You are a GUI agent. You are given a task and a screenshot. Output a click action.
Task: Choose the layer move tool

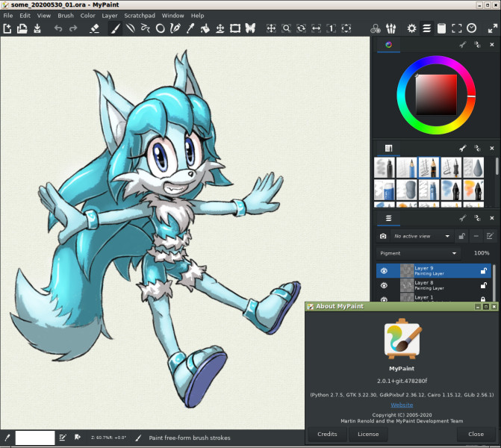click(220, 28)
